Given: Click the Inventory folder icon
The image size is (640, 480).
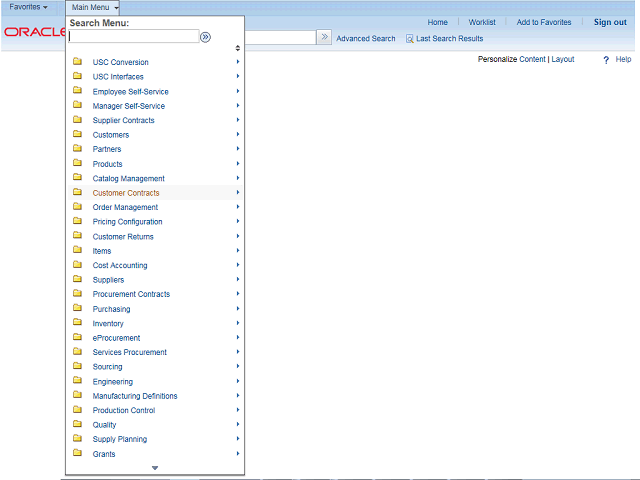Looking at the screenshot, I should [77, 322].
